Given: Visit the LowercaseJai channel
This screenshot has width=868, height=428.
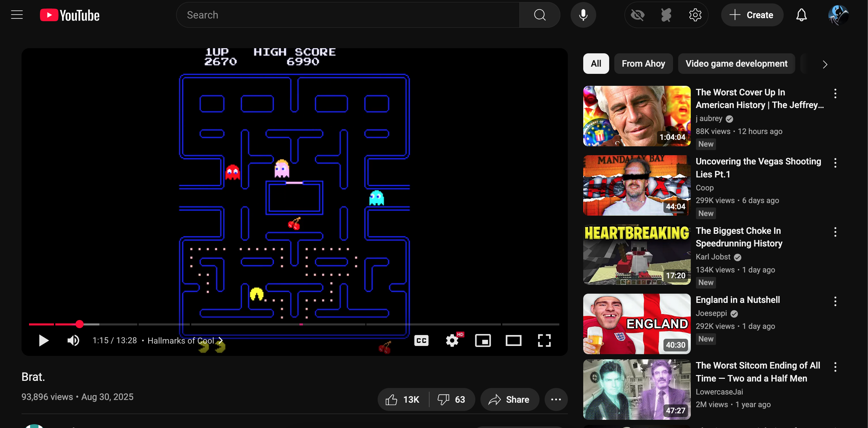Looking at the screenshot, I should coord(719,392).
